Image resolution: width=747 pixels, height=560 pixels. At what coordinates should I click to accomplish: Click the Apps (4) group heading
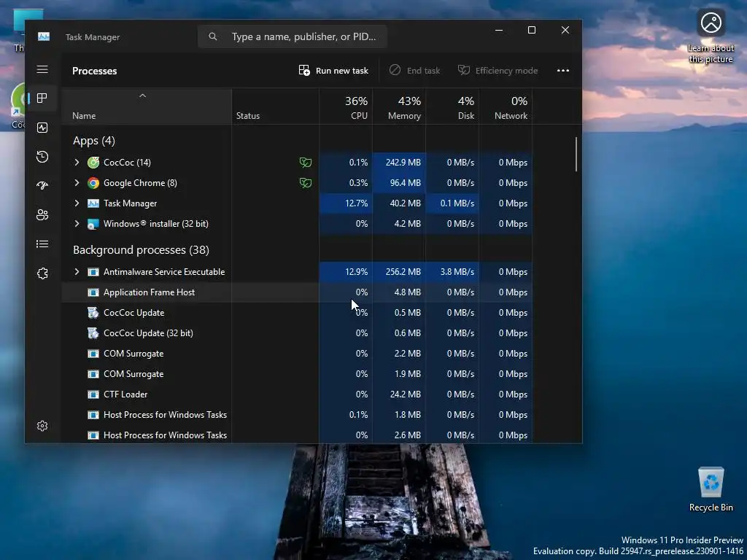pos(94,141)
